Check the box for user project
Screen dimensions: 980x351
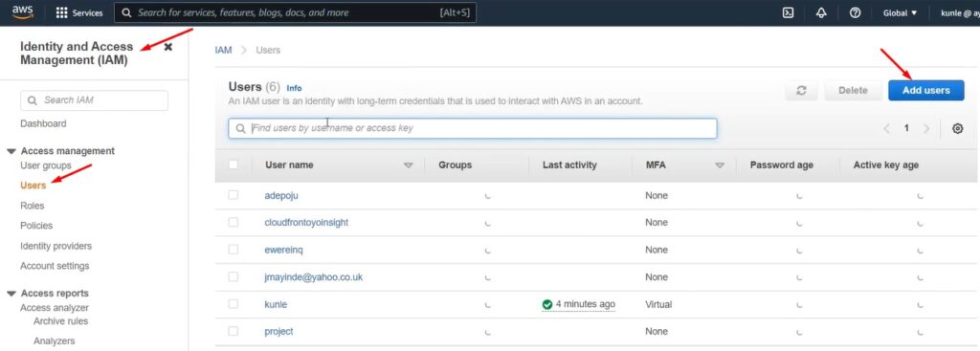[234, 331]
